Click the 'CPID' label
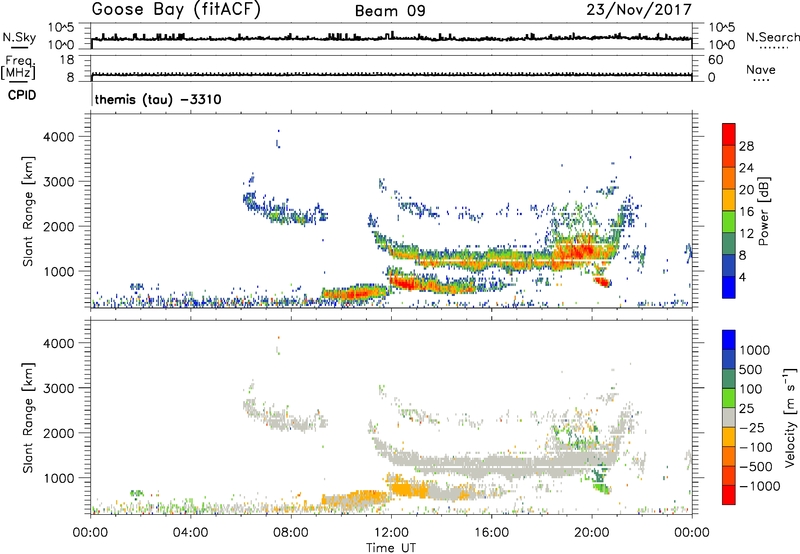800x554 pixels. (22, 95)
